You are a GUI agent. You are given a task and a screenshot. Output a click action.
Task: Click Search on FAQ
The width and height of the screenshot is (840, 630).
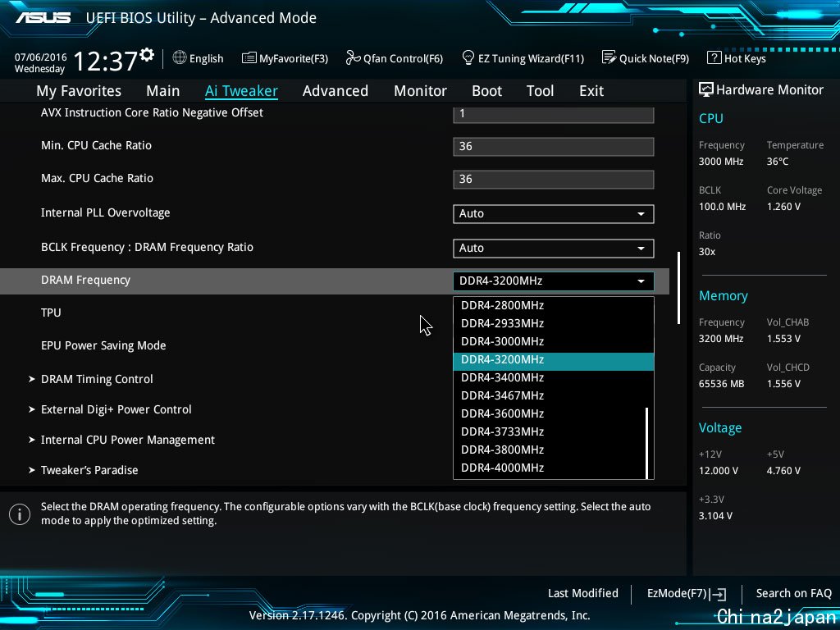click(793, 594)
